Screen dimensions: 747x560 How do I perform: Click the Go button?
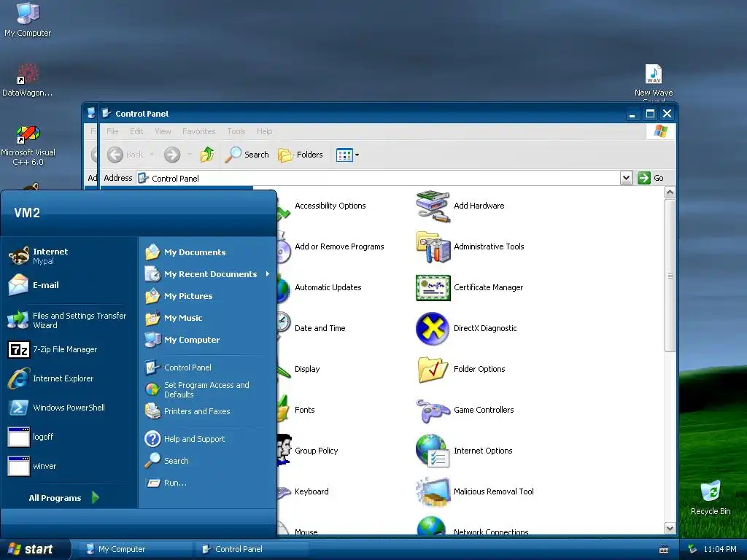pyautogui.click(x=651, y=178)
